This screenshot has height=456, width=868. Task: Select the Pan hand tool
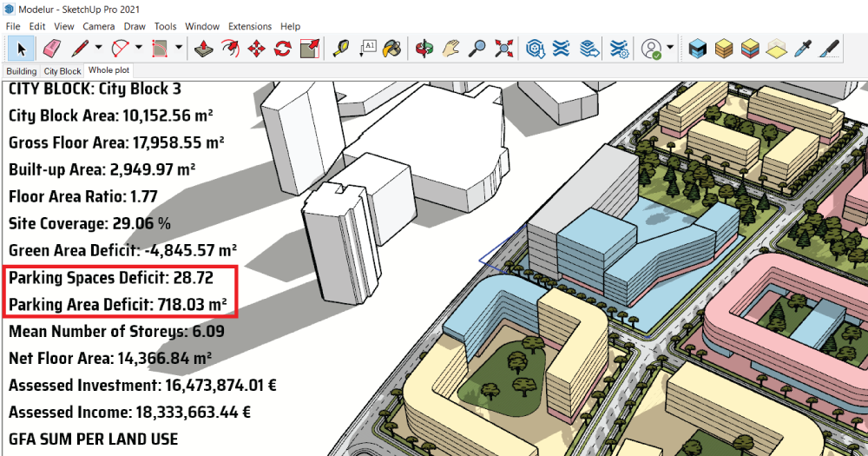point(451,49)
